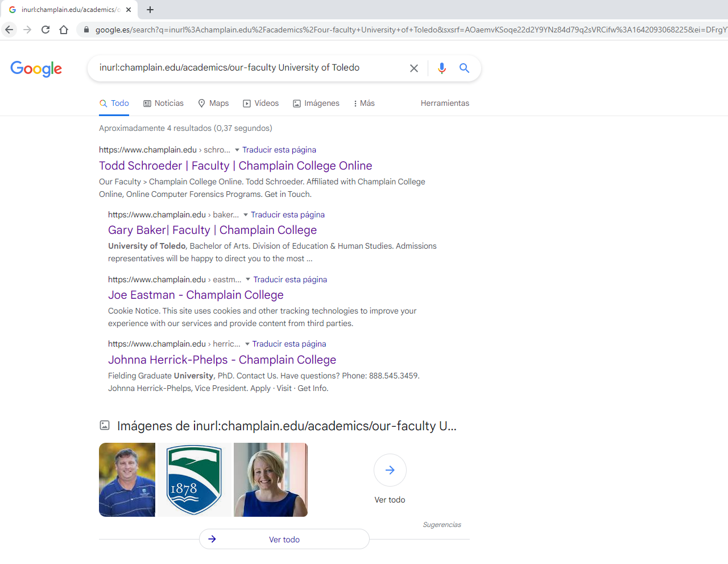Click the round arrow above Ver todo
The width and height of the screenshot is (728, 564).
tap(390, 470)
